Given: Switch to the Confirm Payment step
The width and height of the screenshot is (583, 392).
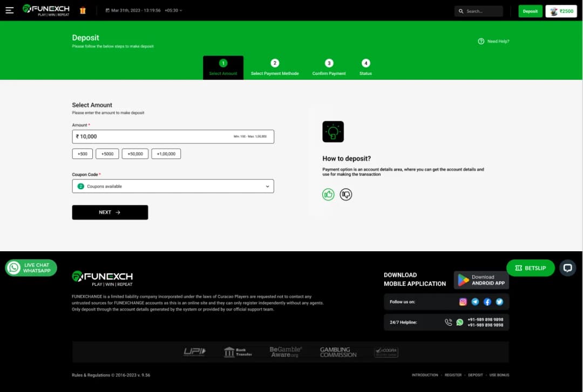Looking at the screenshot, I should [329, 67].
